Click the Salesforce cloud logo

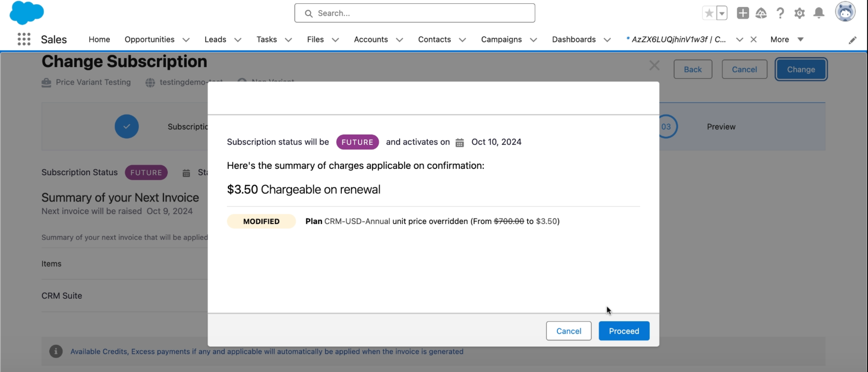tap(27, 13)
